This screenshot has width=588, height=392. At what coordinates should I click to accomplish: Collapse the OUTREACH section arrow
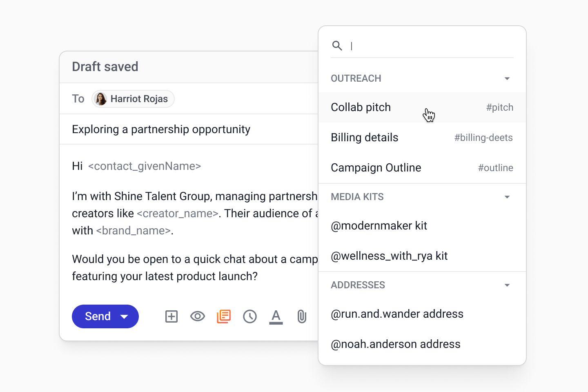point(507,78)
